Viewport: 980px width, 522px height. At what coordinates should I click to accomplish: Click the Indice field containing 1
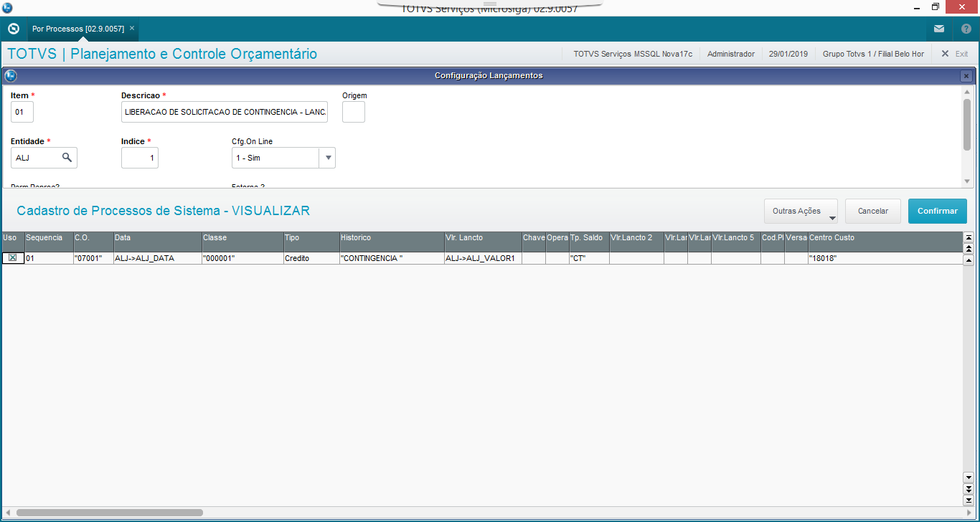[140, 158]
